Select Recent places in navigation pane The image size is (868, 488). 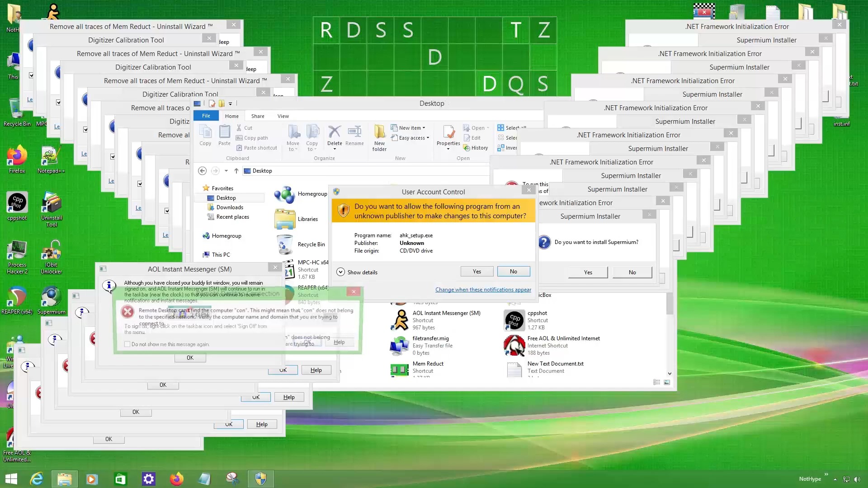[232, 217]
